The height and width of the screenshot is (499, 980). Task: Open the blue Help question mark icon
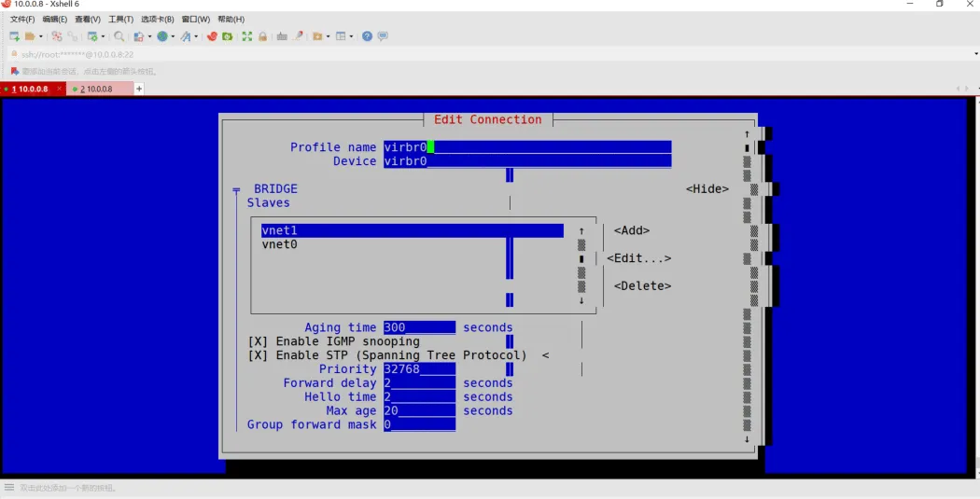tap(367, 36)
